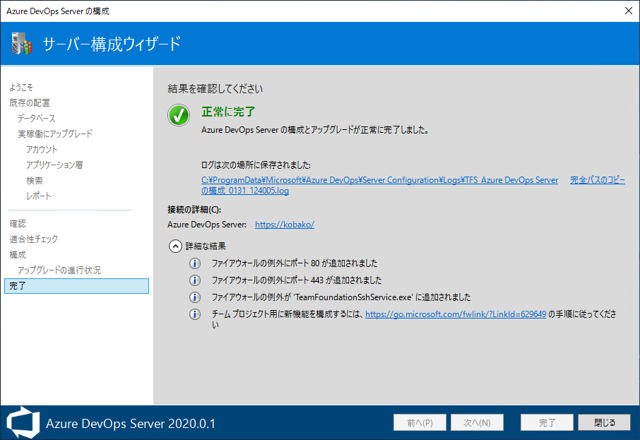Select データベース step in sidebar
This screenshot has width=640, height=440.
click(36, 118)
